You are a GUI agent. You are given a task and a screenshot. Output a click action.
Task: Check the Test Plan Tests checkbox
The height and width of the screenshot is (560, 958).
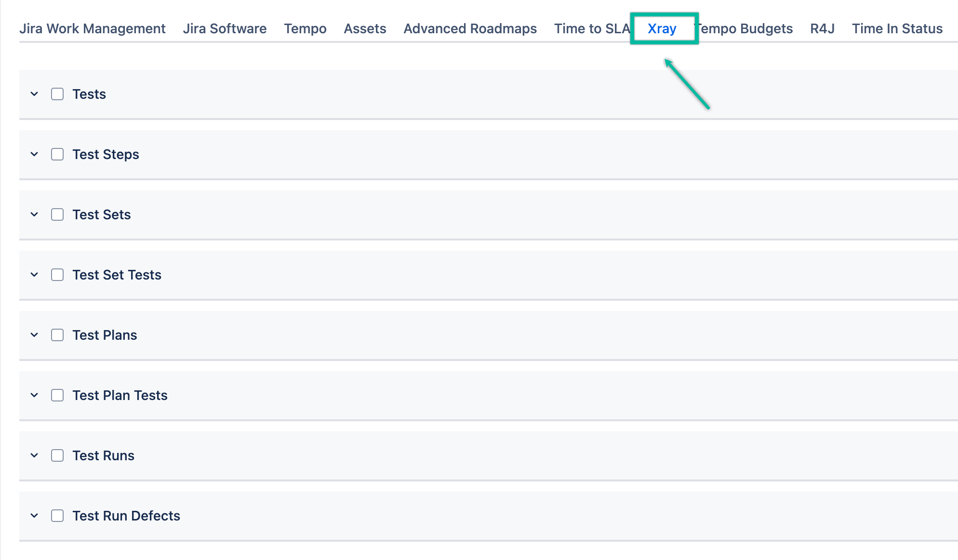coord(57,395)
